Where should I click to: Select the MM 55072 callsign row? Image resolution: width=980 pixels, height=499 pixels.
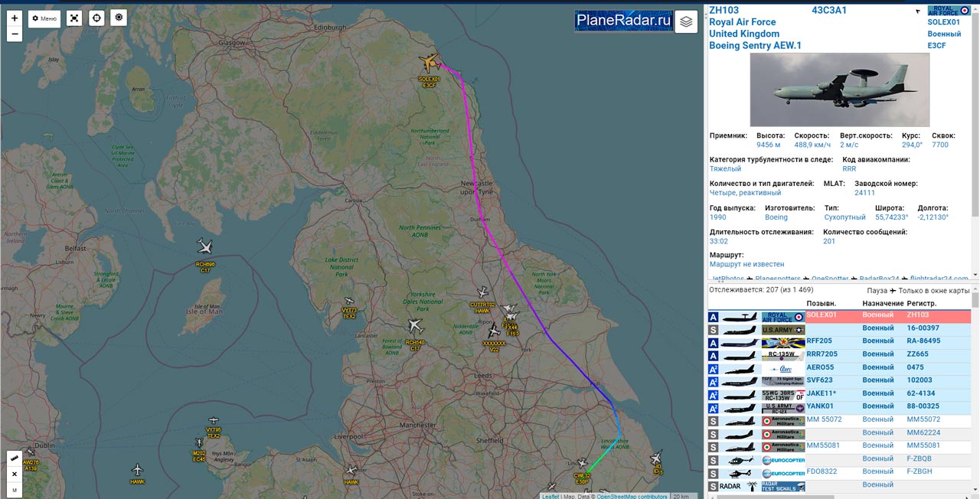point(839,420)
